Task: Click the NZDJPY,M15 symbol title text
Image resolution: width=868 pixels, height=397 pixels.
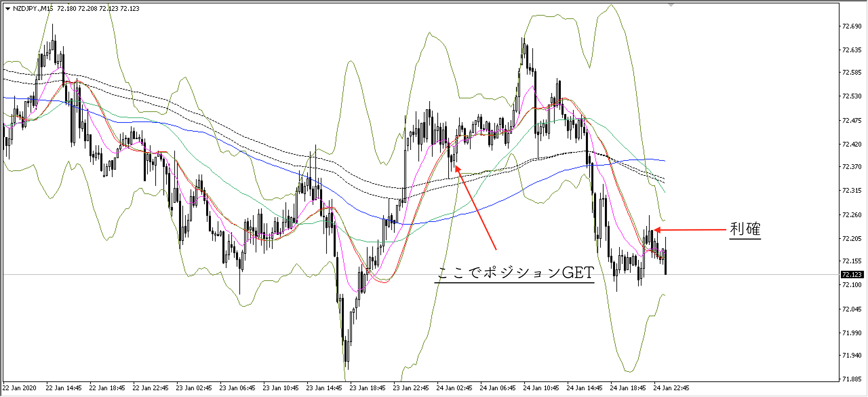Action: tap(33, 9)
